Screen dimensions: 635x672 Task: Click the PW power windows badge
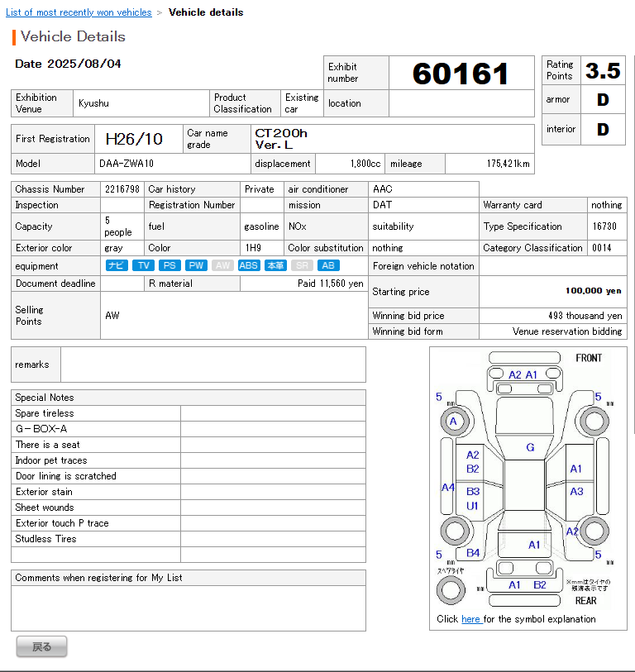click(196, 265)
